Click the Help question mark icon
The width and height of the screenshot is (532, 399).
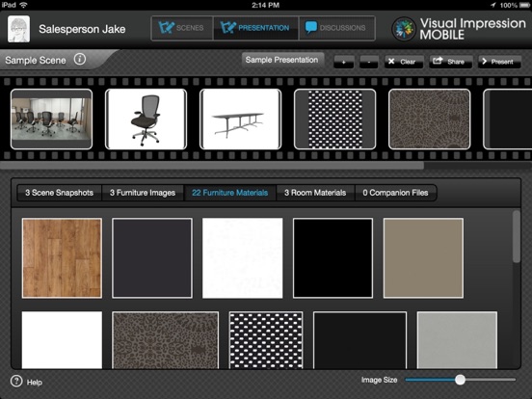16,382
